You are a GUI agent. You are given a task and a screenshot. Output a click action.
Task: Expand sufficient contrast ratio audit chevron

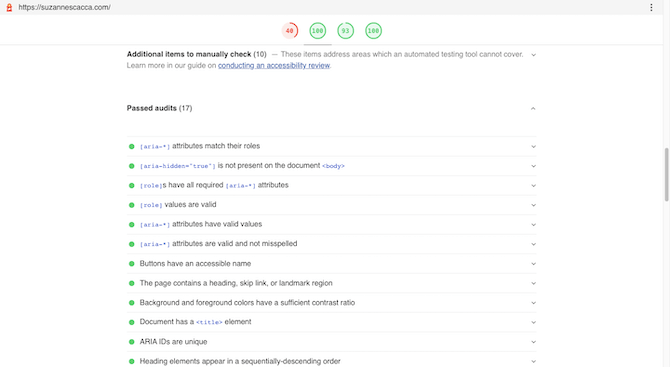533,303
